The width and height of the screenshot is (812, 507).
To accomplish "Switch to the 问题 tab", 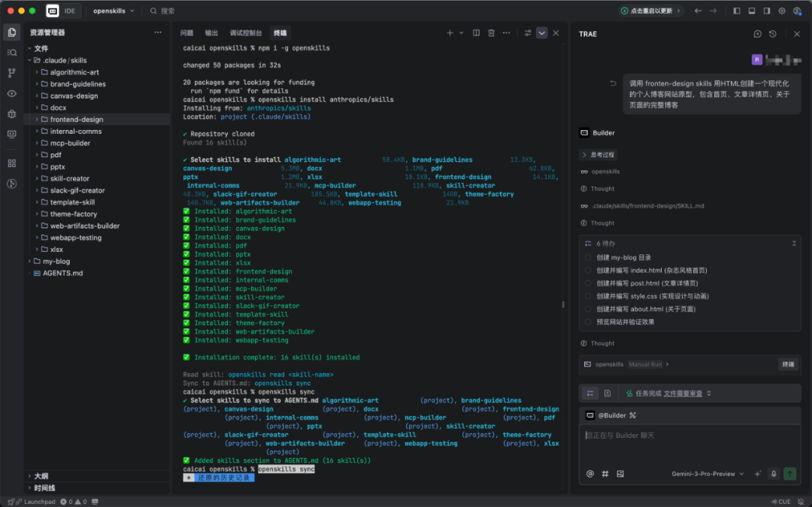I will (186, 32).
